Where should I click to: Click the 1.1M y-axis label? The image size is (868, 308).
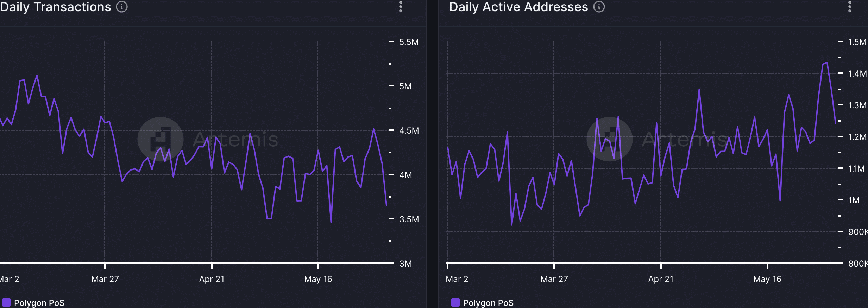point(856,169)
